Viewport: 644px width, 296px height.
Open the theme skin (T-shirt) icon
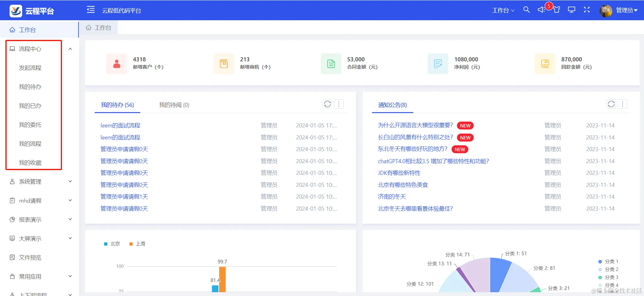pos(557,10)
